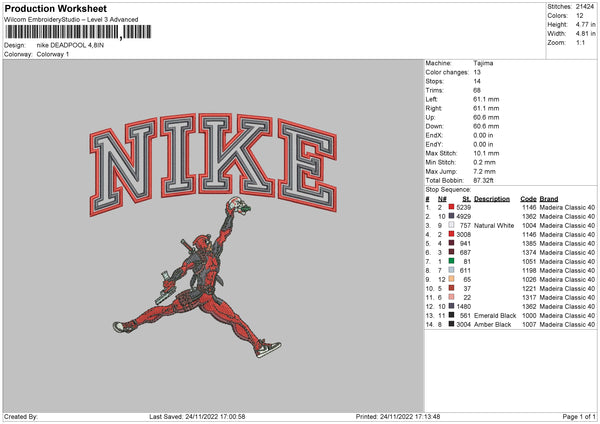The image size is (600, 424).
Task: Click the Stop Sequence heading
Action: (x=448, y=190)
